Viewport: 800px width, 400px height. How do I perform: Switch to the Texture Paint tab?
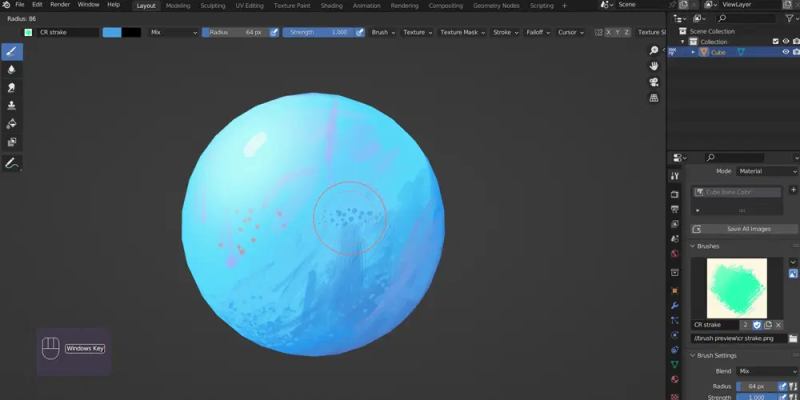(x=292, y=6)
